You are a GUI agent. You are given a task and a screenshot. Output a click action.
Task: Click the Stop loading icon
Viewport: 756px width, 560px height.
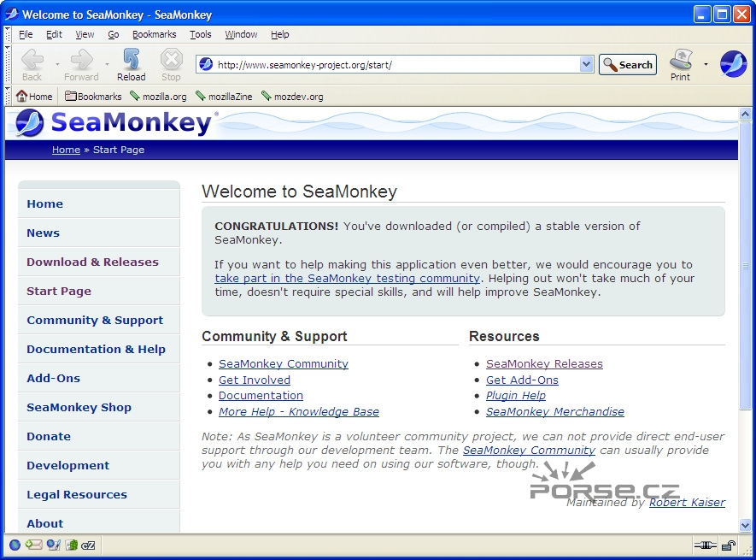pyautogui.click(x=171, y=60)
